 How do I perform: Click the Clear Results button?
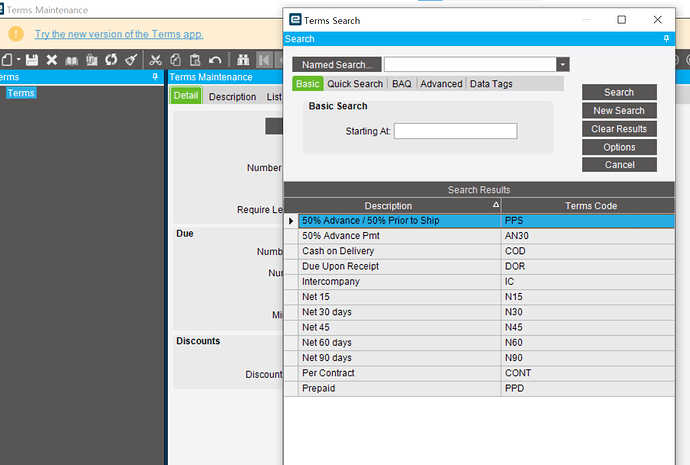point(619,129)
